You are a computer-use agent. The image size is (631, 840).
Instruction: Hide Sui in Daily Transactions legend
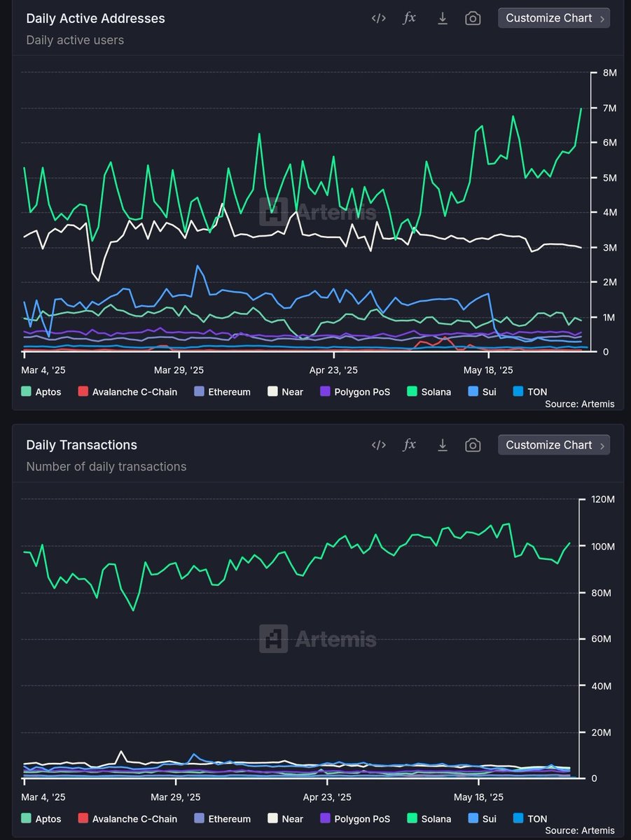[482, 818]
